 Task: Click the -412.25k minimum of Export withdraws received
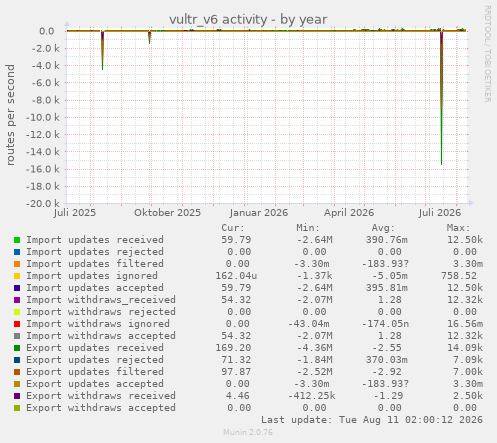[312, 396]
